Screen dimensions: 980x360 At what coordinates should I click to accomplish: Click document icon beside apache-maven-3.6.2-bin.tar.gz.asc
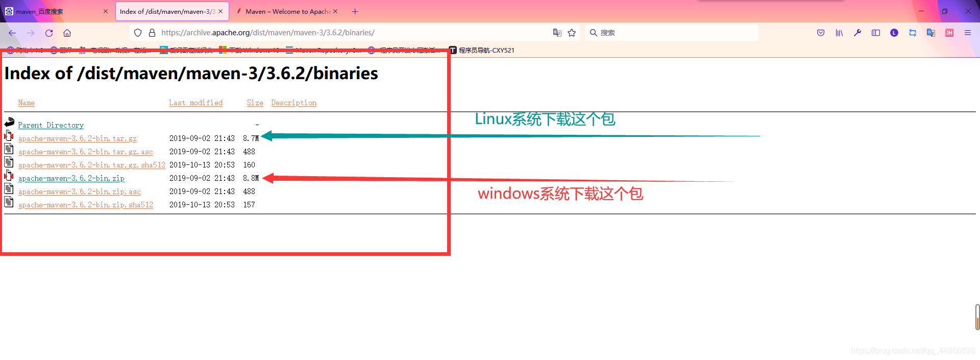pos(9,149)
